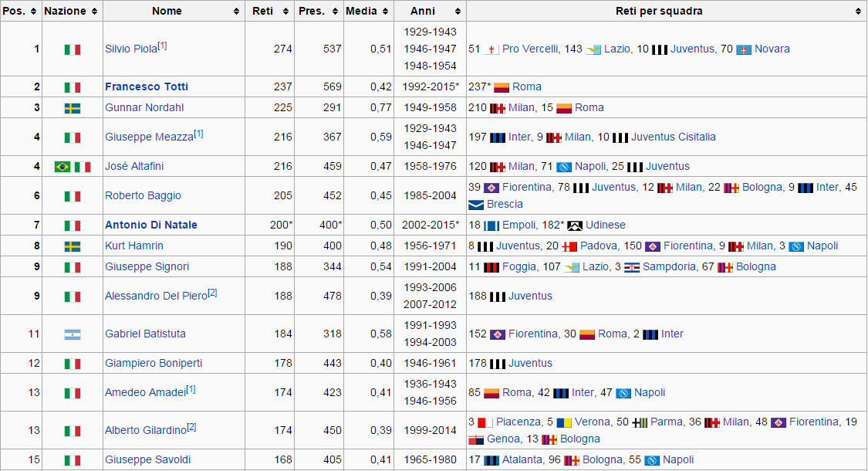Open the Alberto Gilardino link
Screen dimensions: 868x471
tap(146, 430)
